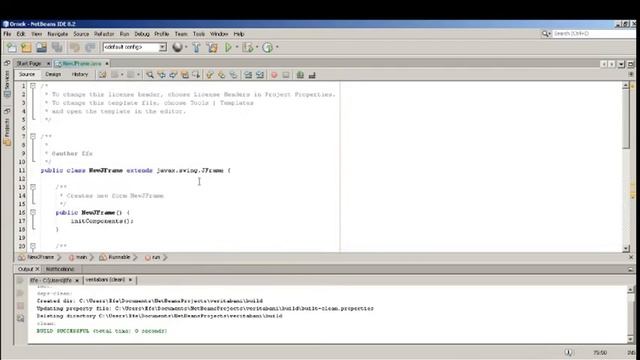Screen dimensions: 640x360
Task: Open the Help menu
Action: click(239, 34)
